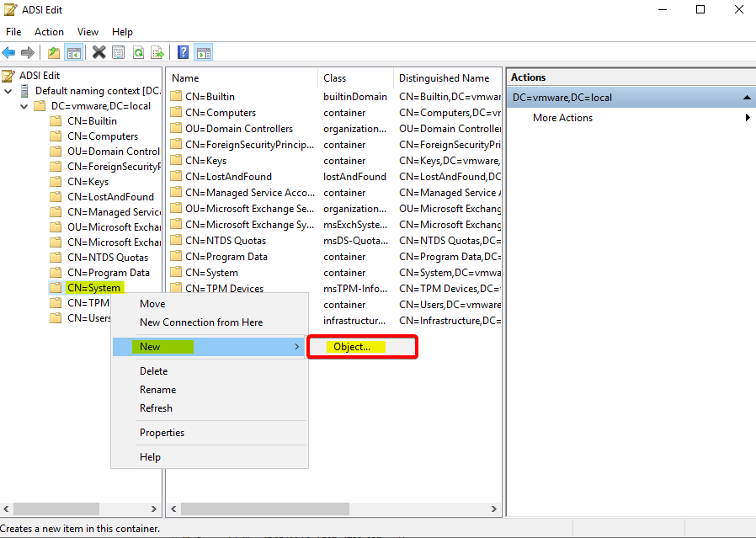Select Rename in the context menu
The width and height of the screenshot is (756, 538).
click(x=157, y=390)
